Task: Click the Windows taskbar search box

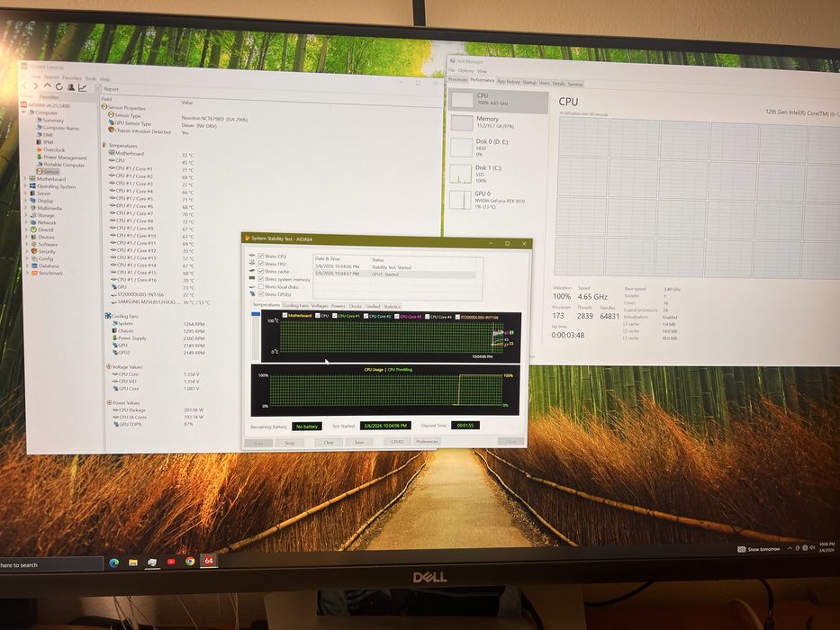Action: tap(51, 564)
